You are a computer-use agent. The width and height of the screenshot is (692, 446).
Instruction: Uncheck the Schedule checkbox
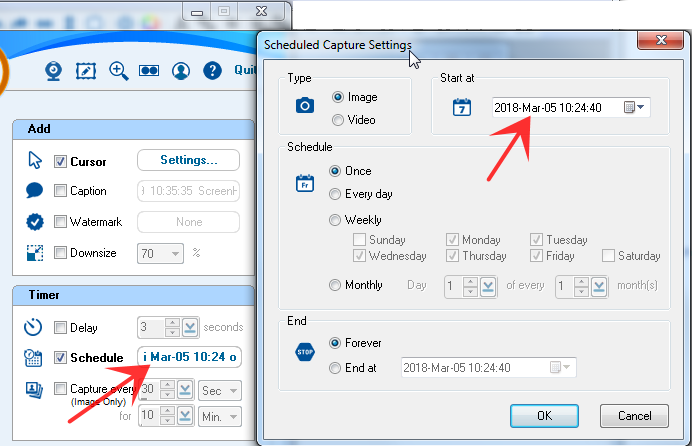(x=61, y=357)
